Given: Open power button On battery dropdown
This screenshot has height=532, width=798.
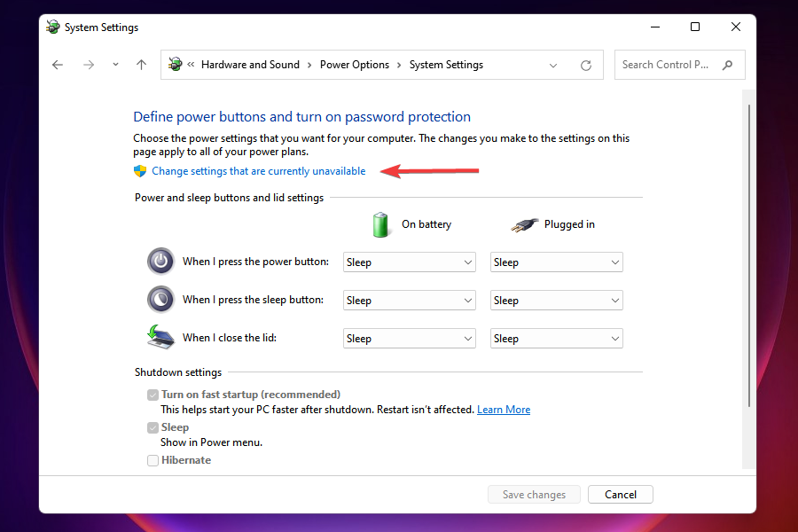Looking at the screenshot, I should point(409,262).
